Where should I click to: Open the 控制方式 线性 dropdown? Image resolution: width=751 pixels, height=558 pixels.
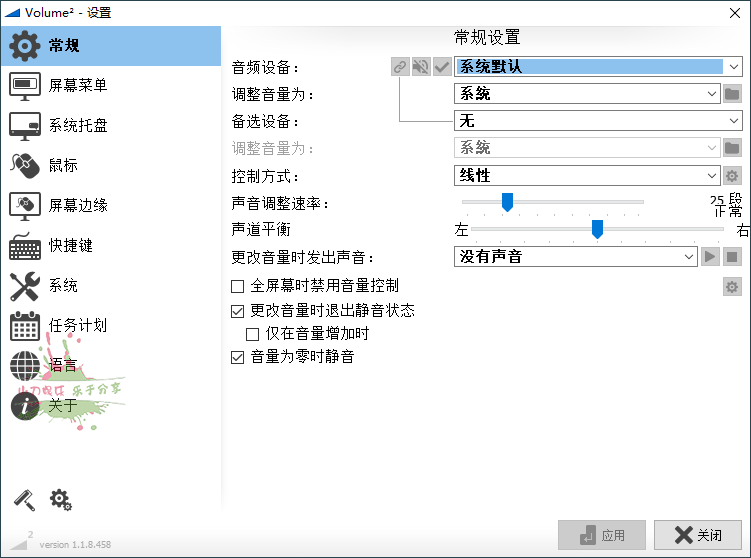coord(711,176)
